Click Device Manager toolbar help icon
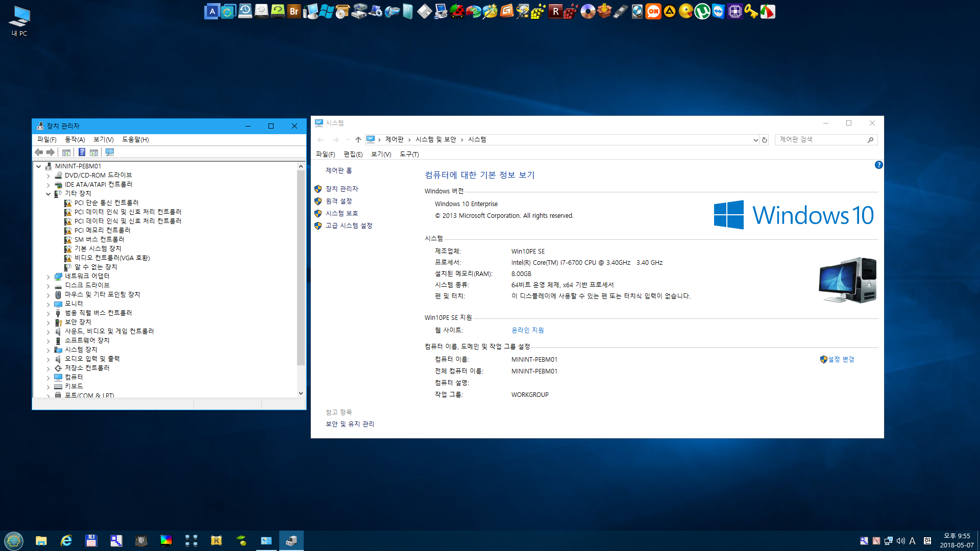The image size is (980, 551). (x=82, y=152)
